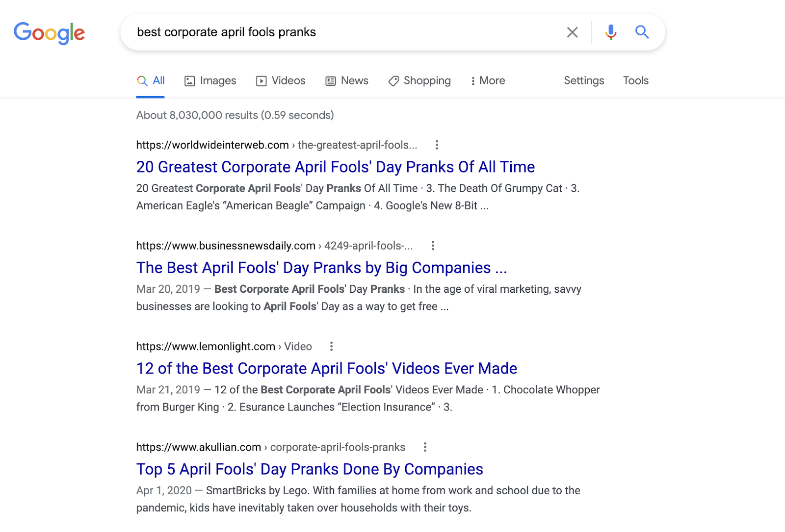The image size is (785, 532).
Task: Expand the search Tools options
Action: pyautogui.click(x=635, y=81)
